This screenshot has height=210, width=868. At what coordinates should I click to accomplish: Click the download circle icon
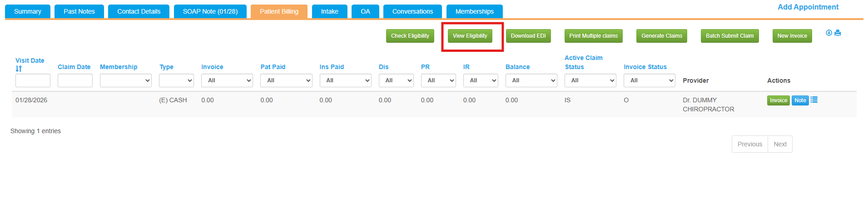click(x=828, y=33)
